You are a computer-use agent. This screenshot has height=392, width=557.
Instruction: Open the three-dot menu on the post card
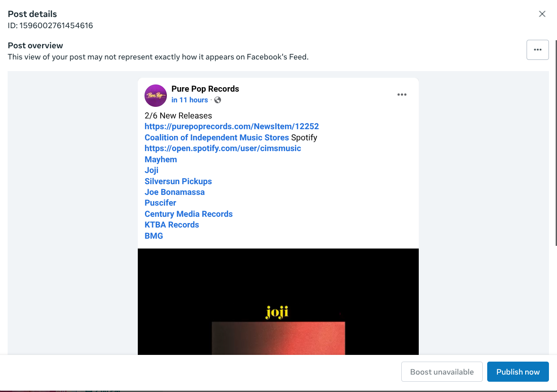(x=402, y=95)
